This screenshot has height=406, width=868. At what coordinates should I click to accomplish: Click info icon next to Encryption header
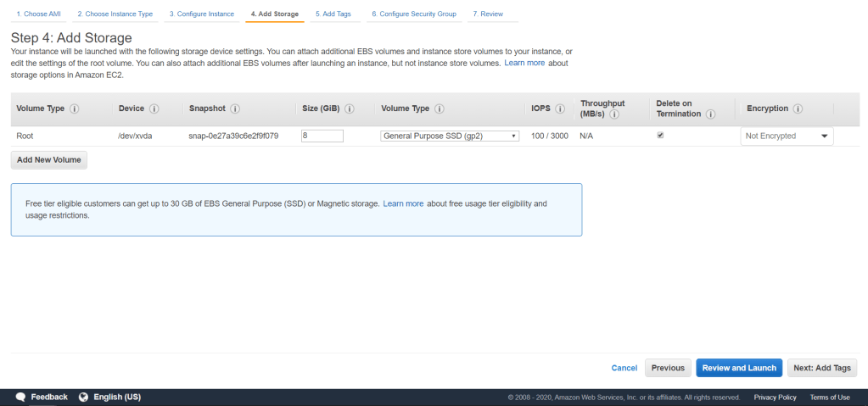[798, 108]
